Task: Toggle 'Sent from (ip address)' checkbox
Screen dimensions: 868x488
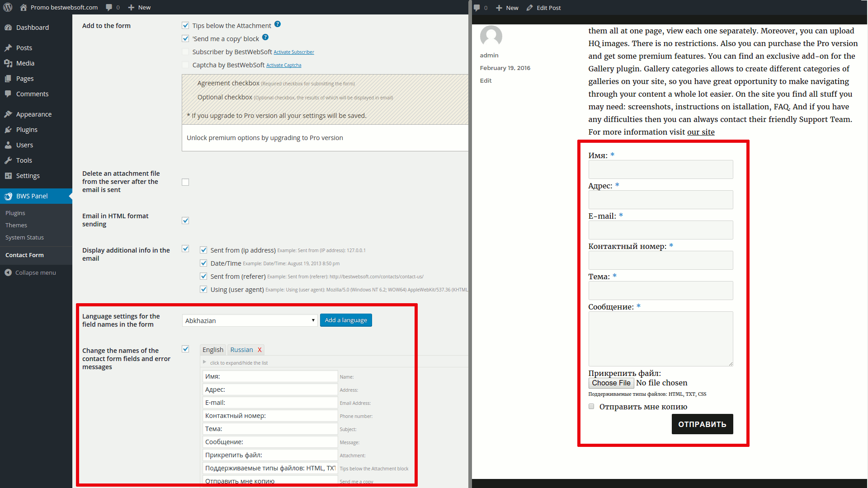Action: (x=203, y=250)
